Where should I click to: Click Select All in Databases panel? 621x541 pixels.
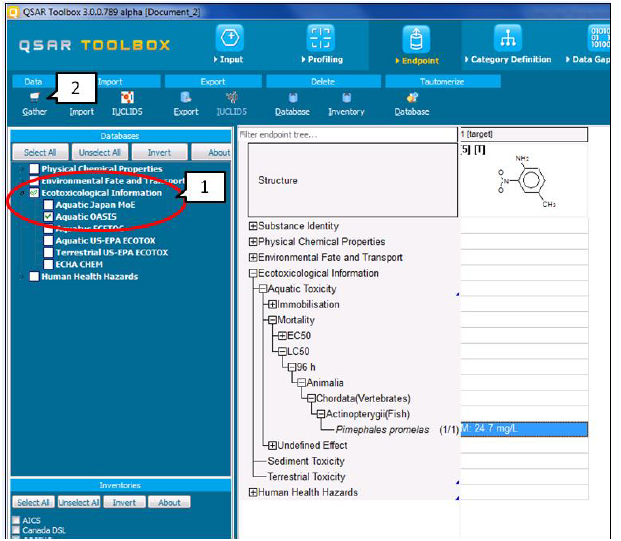point(40,152)
